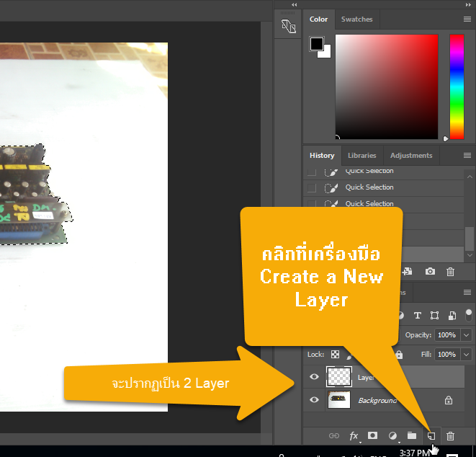Click the History panel scrollbar thumb
This screenshot has width=476, height=457.
(470, 239)
